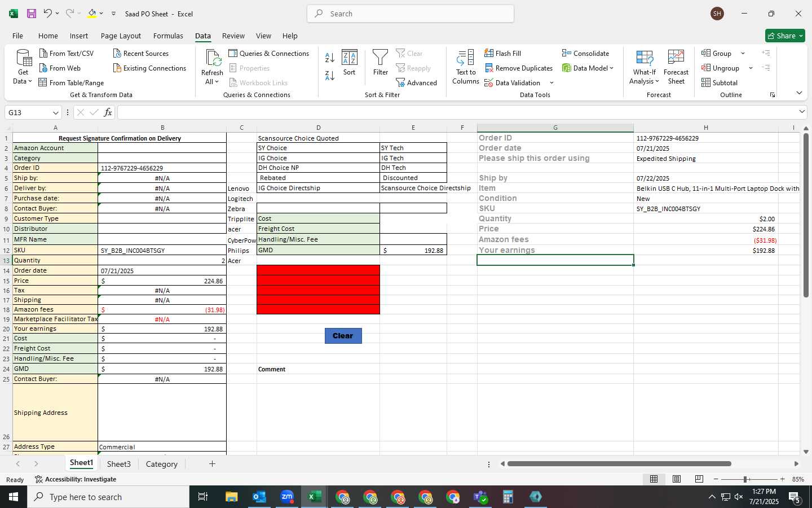This screenshot has width=812, height=508.
Task: Open File Explorer in taskbar
Action: (x=232, y=497)
